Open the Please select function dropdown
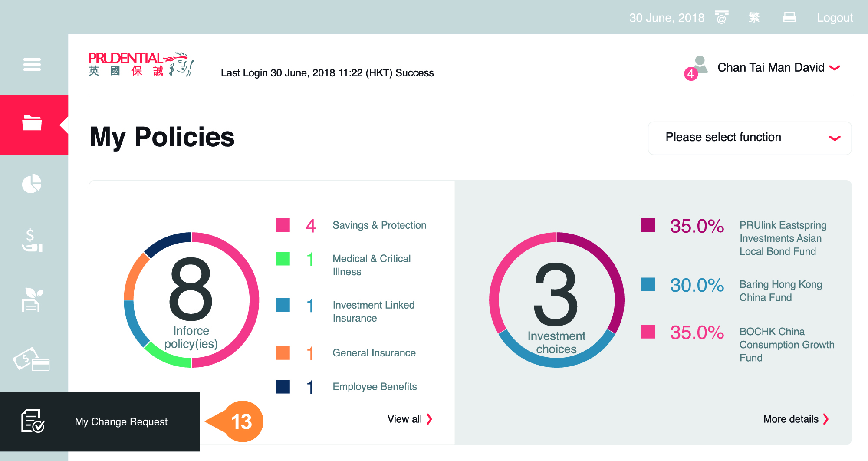The width and height of the screenshot is (868, 461). coord(750,138)
